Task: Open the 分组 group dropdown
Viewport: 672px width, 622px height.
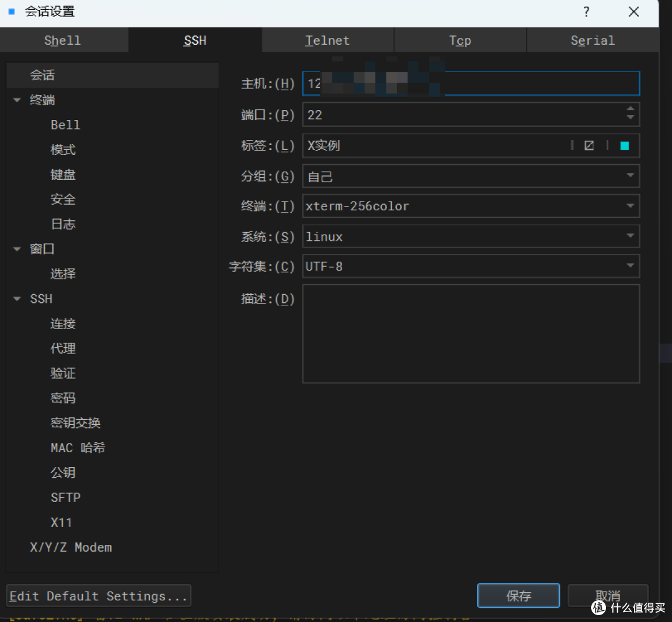Action: 471,175
